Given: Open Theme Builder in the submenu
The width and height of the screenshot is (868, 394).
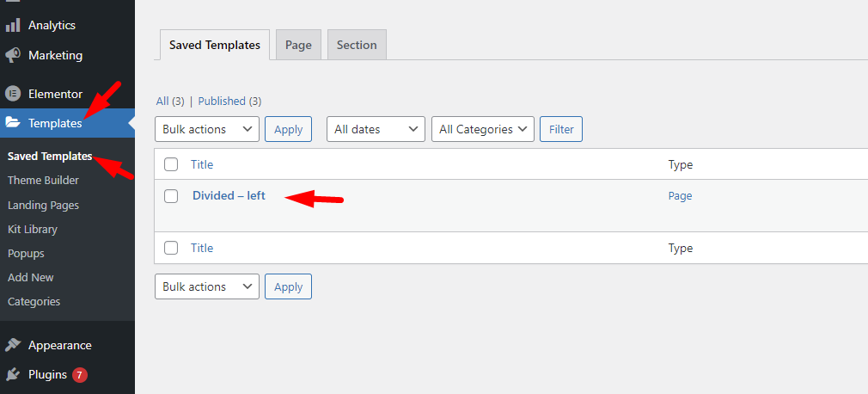Looking at the screenshot, I should pos(43,181).
